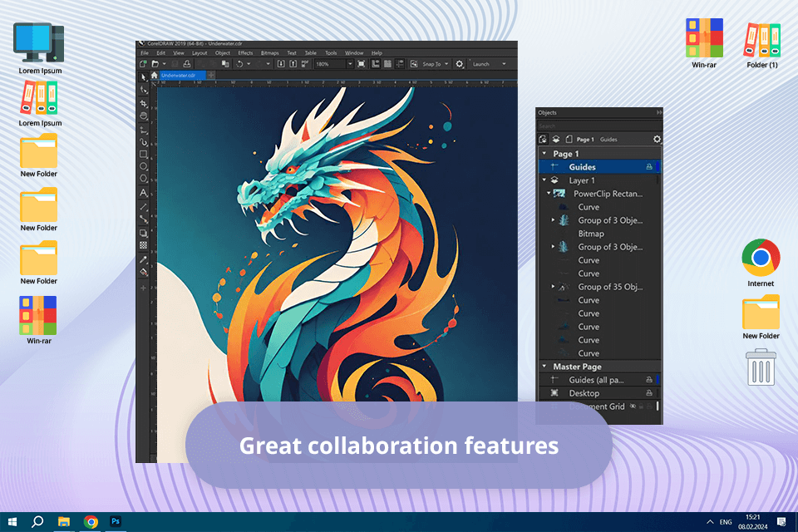Toggle Show Rulers button
Image resolution: width=798 pixels, height=532 pixels.
pyautogui.click(x=376, y=64)
